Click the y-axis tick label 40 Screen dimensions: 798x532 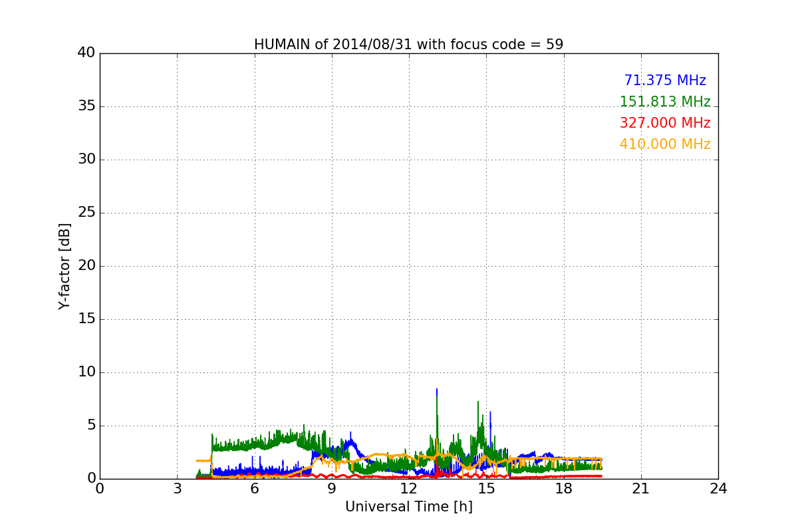pyautogui.click(x=86, y=53)
